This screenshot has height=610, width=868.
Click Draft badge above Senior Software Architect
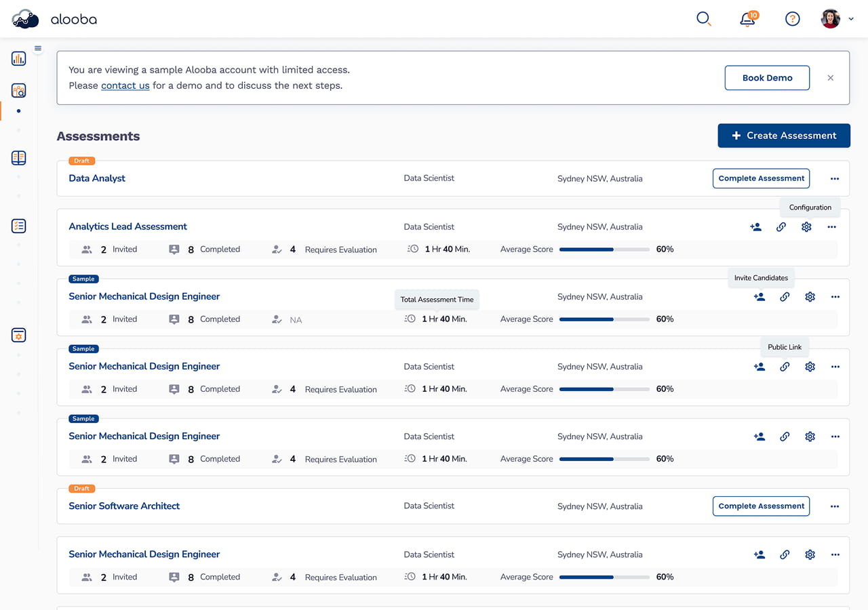point(81,488)
